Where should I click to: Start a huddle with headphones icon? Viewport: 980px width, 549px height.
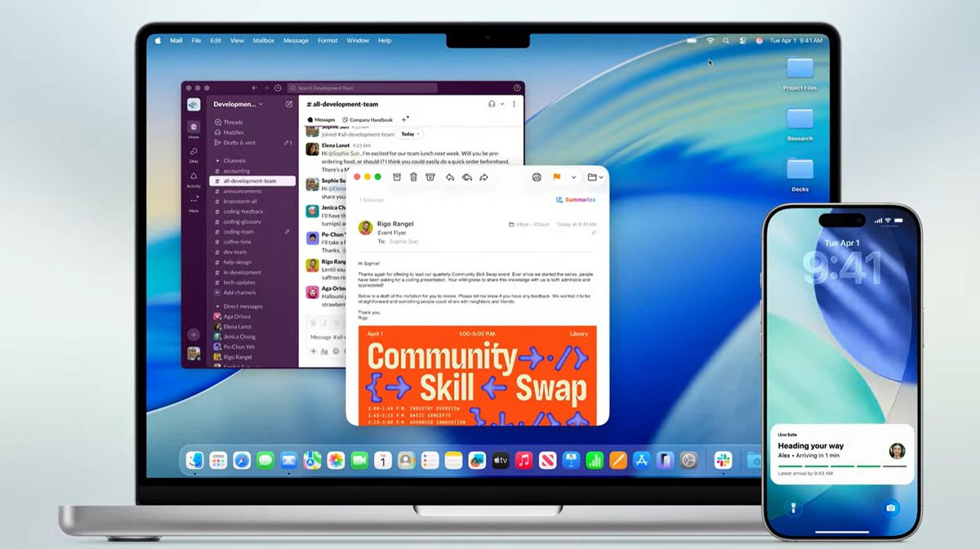492,104
